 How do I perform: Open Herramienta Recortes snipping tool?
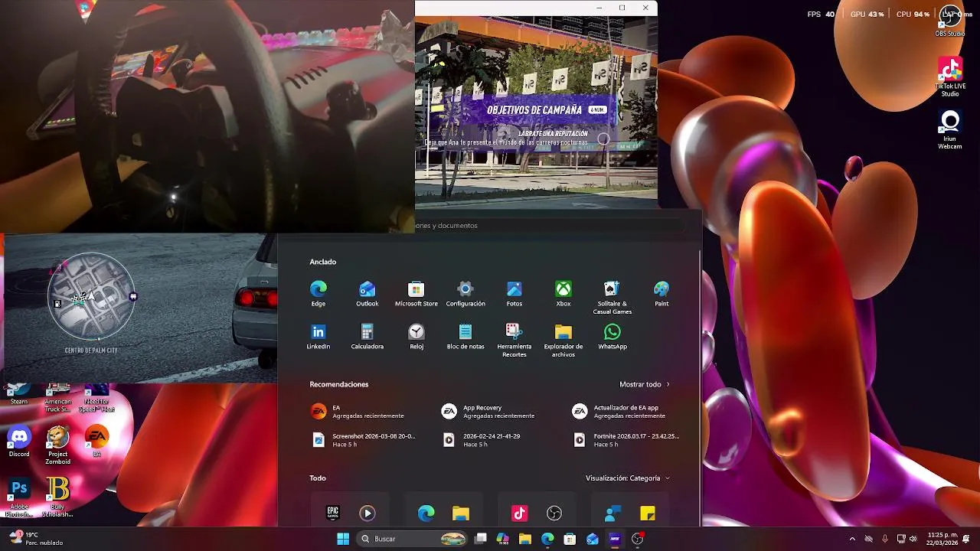click(x=514, y=341)
